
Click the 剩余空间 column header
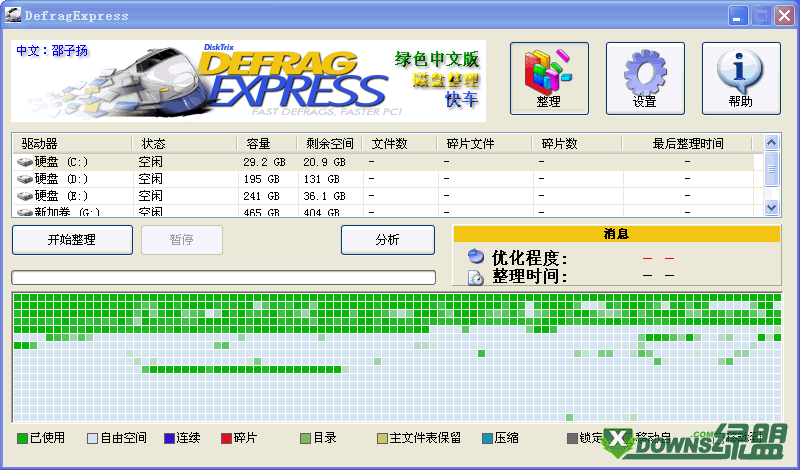tap(329, 144)
